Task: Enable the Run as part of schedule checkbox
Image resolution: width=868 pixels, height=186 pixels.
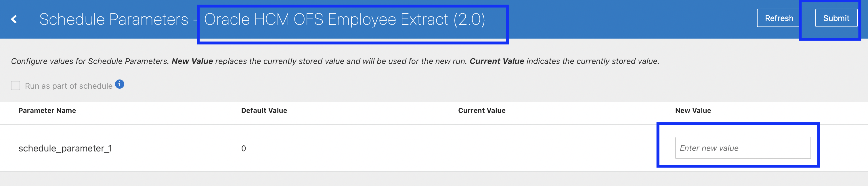Action: tap(16, 86)
